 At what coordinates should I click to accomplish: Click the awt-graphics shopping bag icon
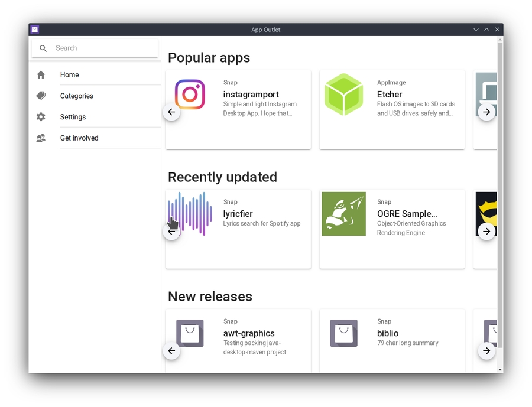190,333
